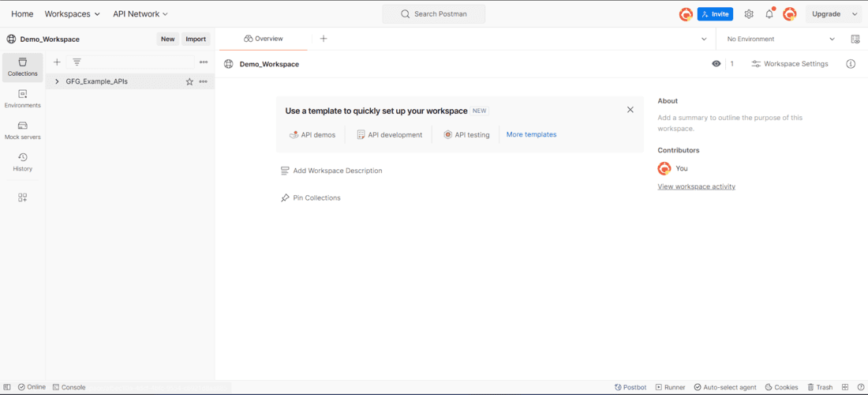Open Cookies manager in status bar
Viewport: 868px width, 395px height.
click(782, 387)
